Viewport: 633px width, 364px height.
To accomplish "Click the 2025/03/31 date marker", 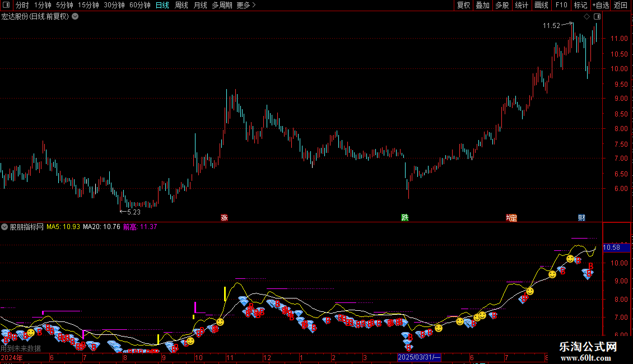I will tap(419, 357).
